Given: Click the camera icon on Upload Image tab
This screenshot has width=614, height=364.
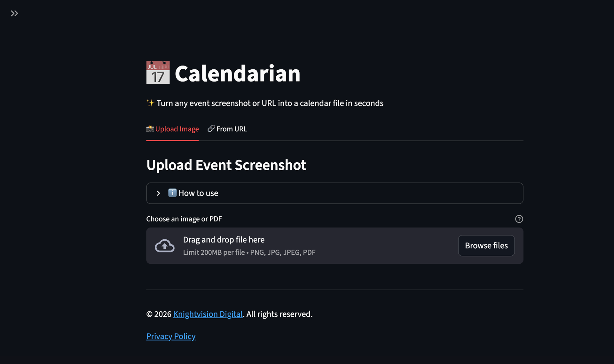Looking at the screenshot, I should pos(150,129).
